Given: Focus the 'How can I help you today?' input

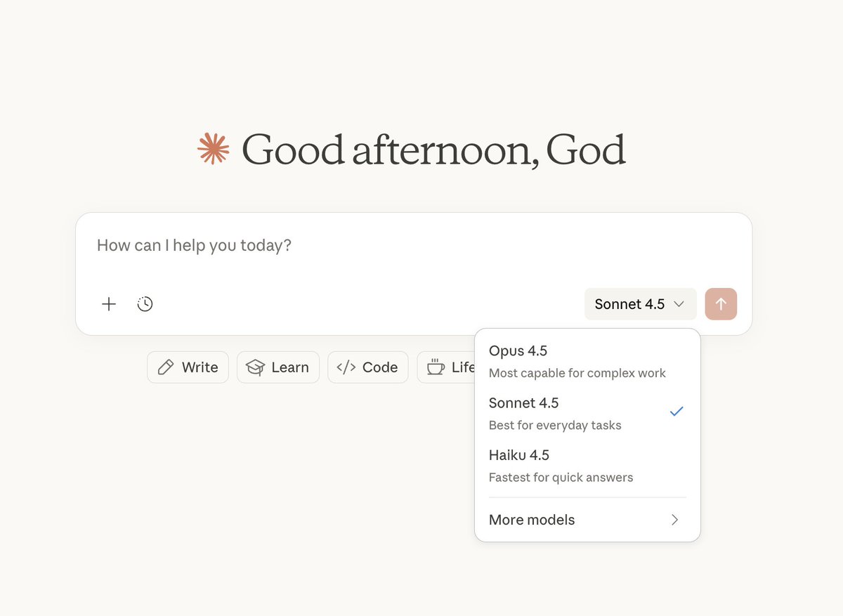Looking at the screenshot, I should pyautogui.click(x=413, y=246).
